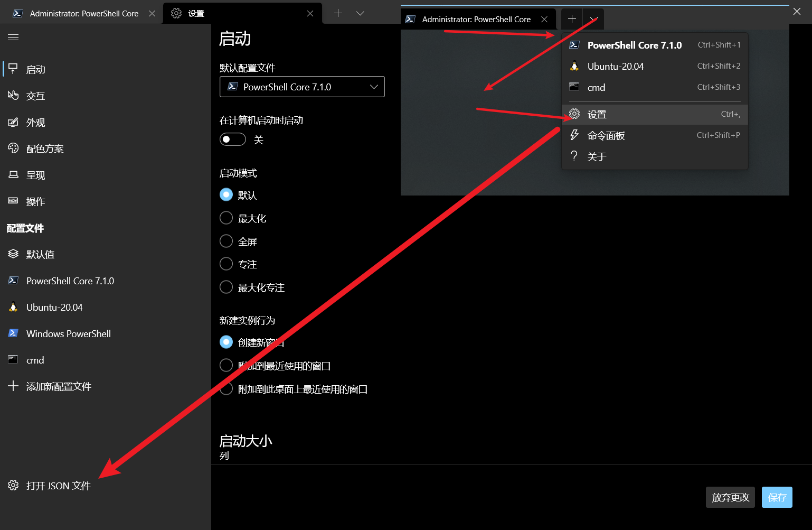Select Windows PowerShell profile in sidebar
The image size is (812, 530).
coord(106,333)
